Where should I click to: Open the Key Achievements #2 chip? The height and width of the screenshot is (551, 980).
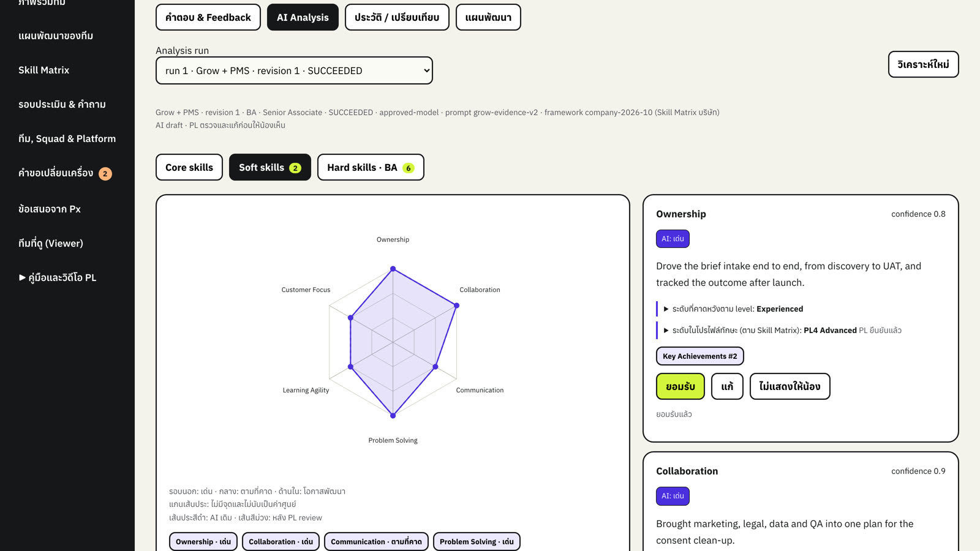pos(700,356)
